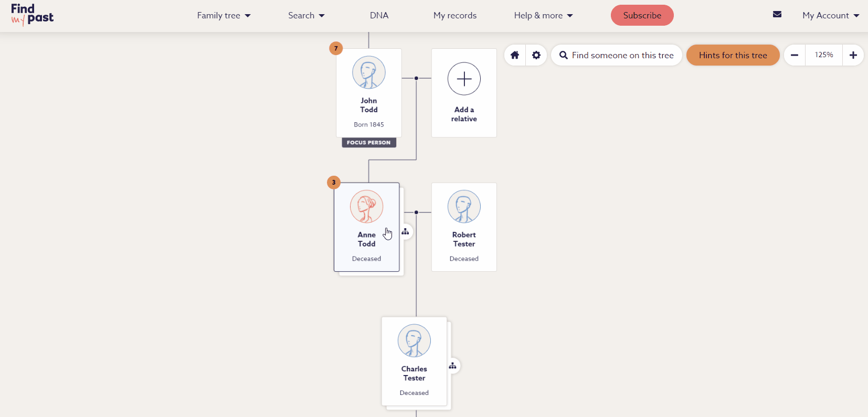This screenshot has height=417, width=868.
Task: Click the zoom out minus button
Action: click(795, 55)
